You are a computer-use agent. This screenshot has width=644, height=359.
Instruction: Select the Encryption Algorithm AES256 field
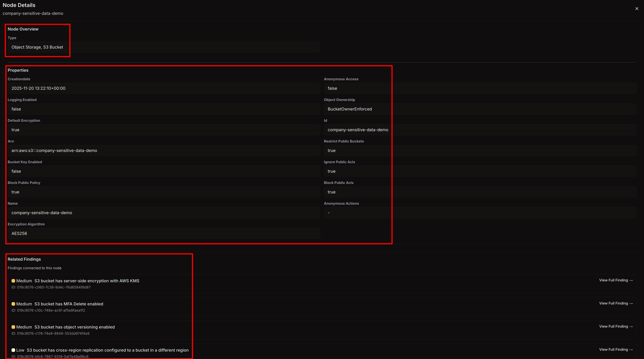click(163, 233)
